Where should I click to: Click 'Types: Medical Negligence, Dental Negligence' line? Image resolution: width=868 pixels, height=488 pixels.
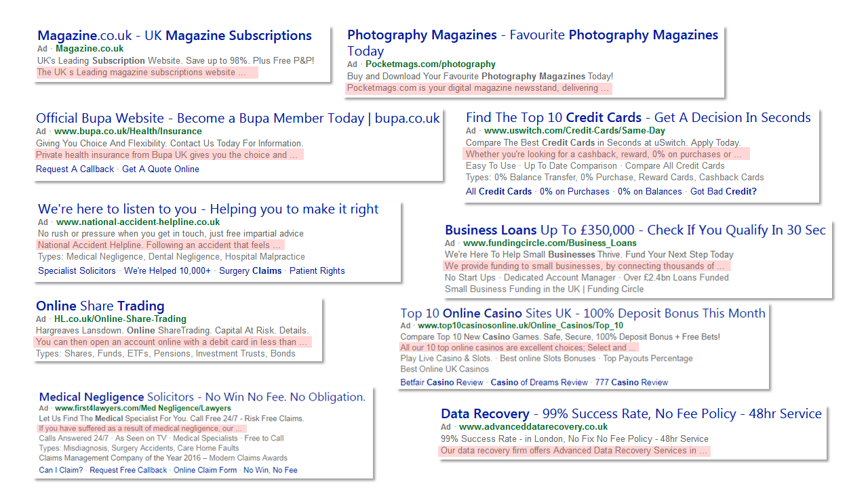coord(172,258)
